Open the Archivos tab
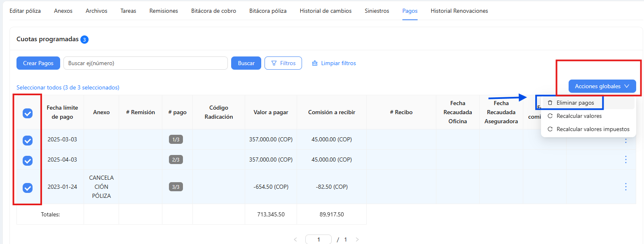 pos(96,11)
